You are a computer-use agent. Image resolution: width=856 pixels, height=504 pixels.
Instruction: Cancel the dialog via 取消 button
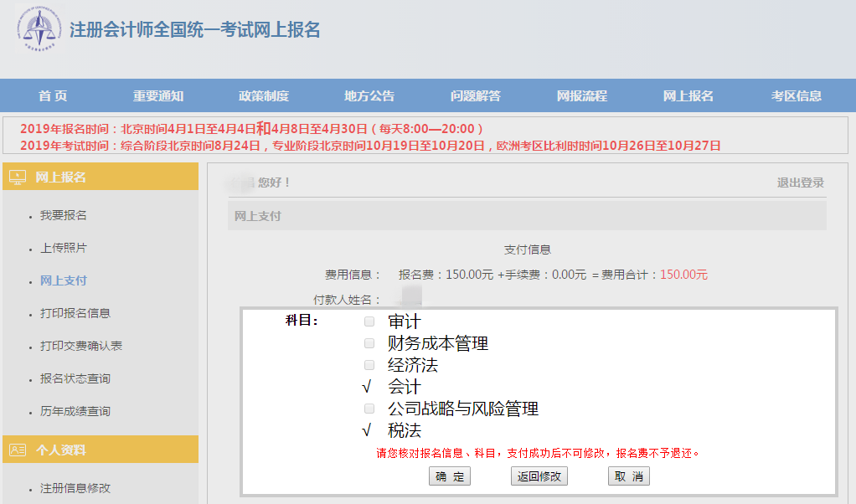pos(628,476)
